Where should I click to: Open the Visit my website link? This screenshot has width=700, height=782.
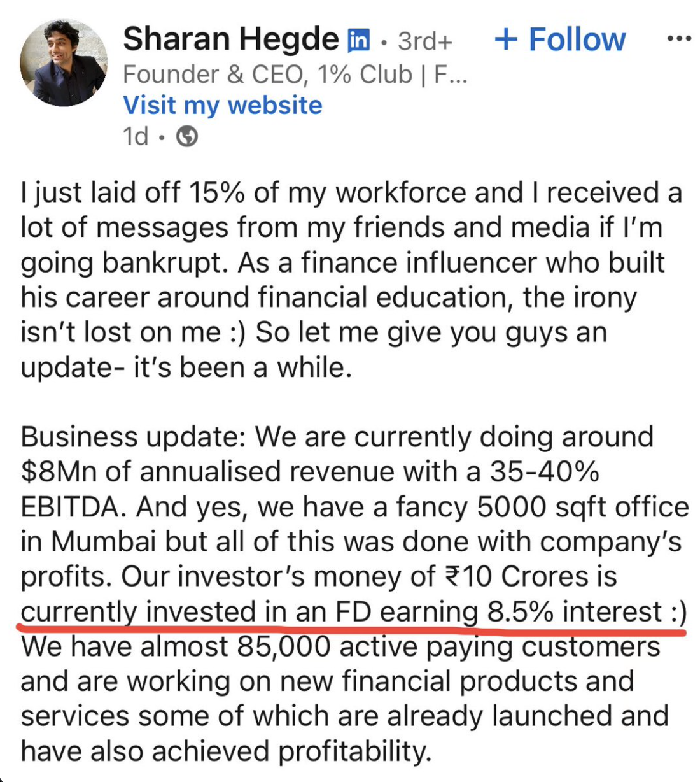223,105
